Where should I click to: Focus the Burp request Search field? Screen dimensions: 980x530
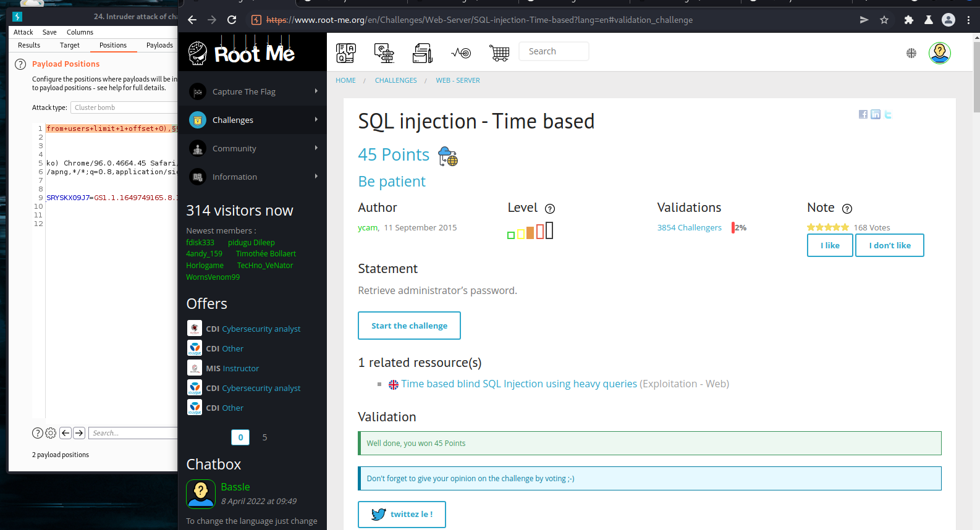pyautogui.click(x=133, y=433)
